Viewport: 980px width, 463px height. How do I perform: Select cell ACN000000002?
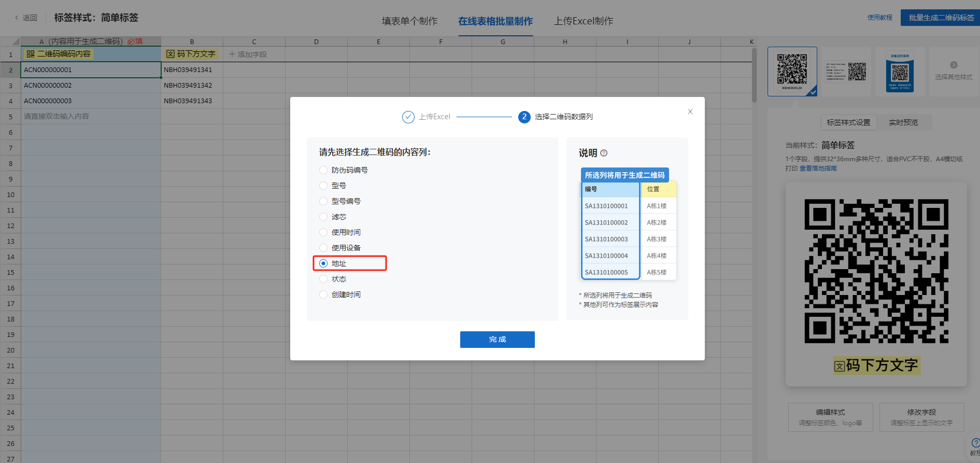coord(91,86)
